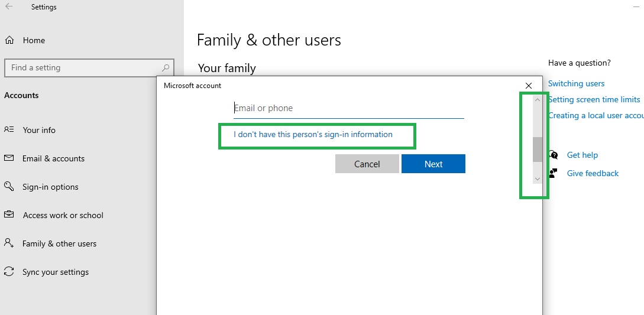Click the dialog scrollbar up arrow
The image size is (644, 315).
[537, 100]
